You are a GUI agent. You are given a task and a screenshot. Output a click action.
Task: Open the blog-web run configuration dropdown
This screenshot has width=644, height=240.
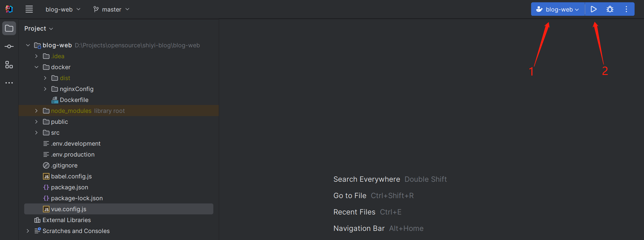[x=558, y=9]
